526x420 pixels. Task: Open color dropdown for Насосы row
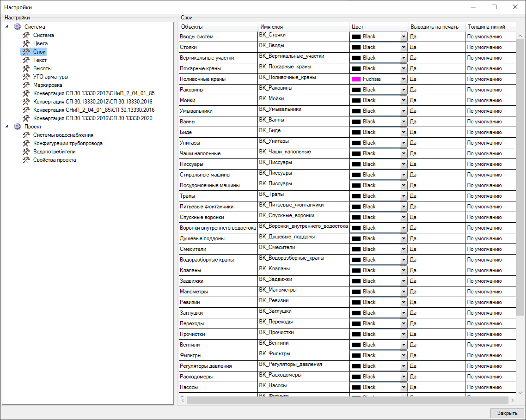click(x=404, y=387)
